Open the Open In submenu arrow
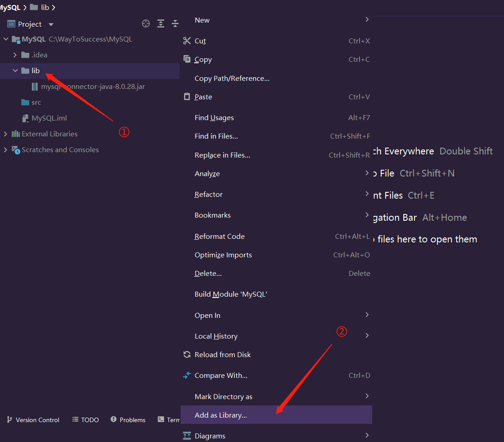 [x=367, y=315]
